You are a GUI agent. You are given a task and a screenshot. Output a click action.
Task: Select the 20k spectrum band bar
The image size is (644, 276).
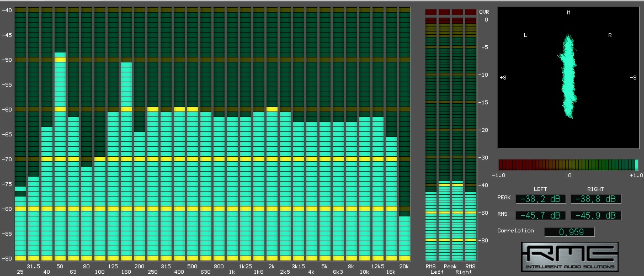pyautogui.click(x=405, y=237)
